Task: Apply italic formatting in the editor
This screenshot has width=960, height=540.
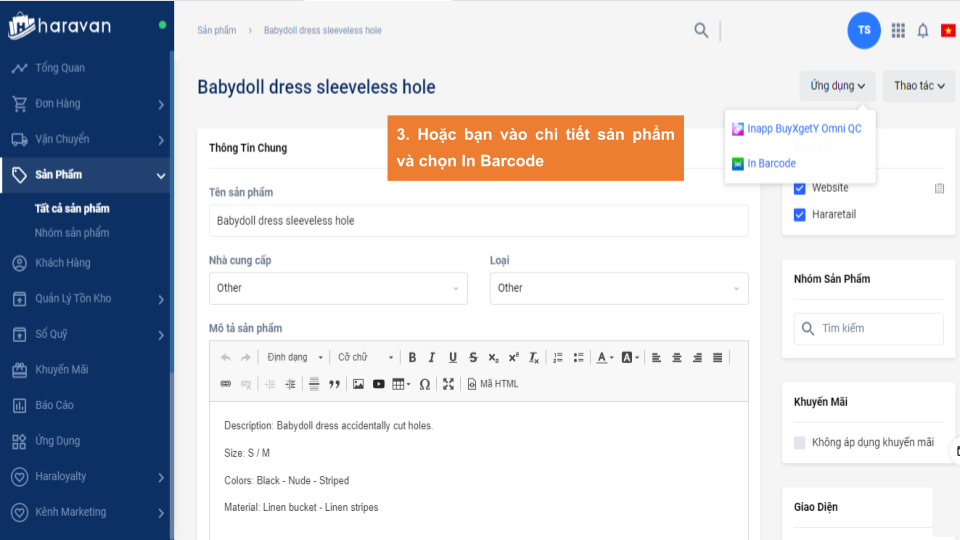Action: point(432,357)
